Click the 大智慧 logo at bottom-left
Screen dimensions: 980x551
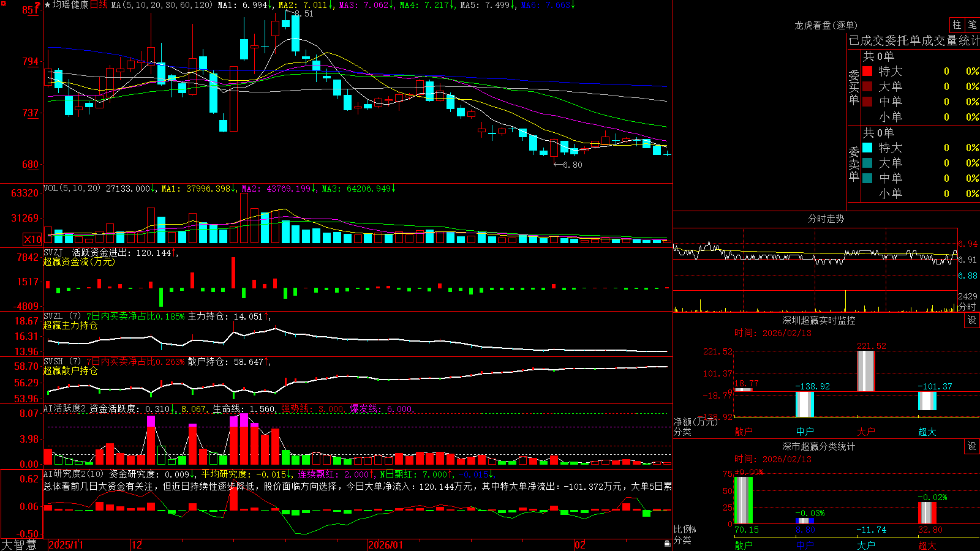19,545
